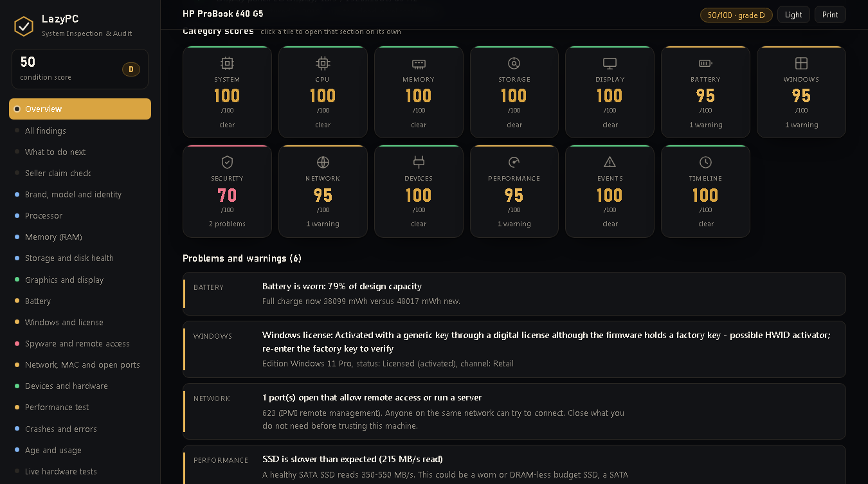The width and height of the screenshot is (868, 484).
Task: Open Memory (RAM) sidebar item
Action: [x=80, y=237]
